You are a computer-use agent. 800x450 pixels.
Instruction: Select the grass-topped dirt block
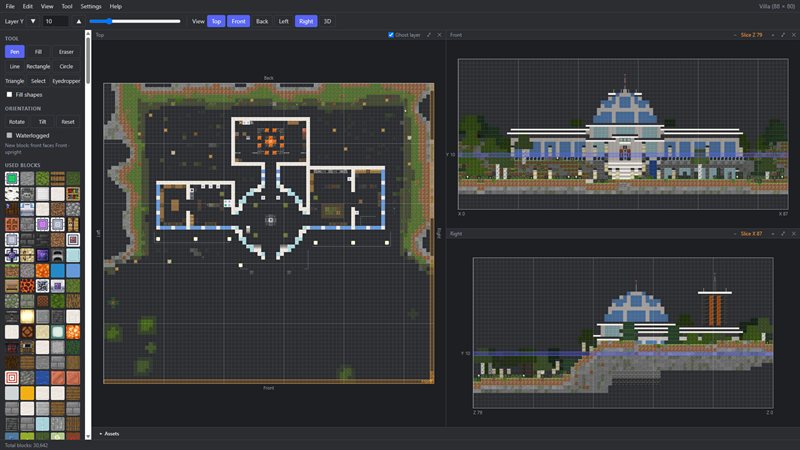pyautogui.click(x=12, y=270)
